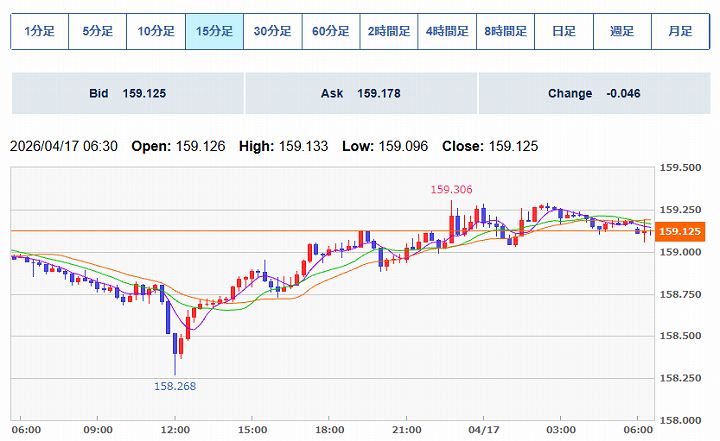Select the 1分足 timeframe tab
Screen dimensions: 720x441
click(x=39, y=31)
